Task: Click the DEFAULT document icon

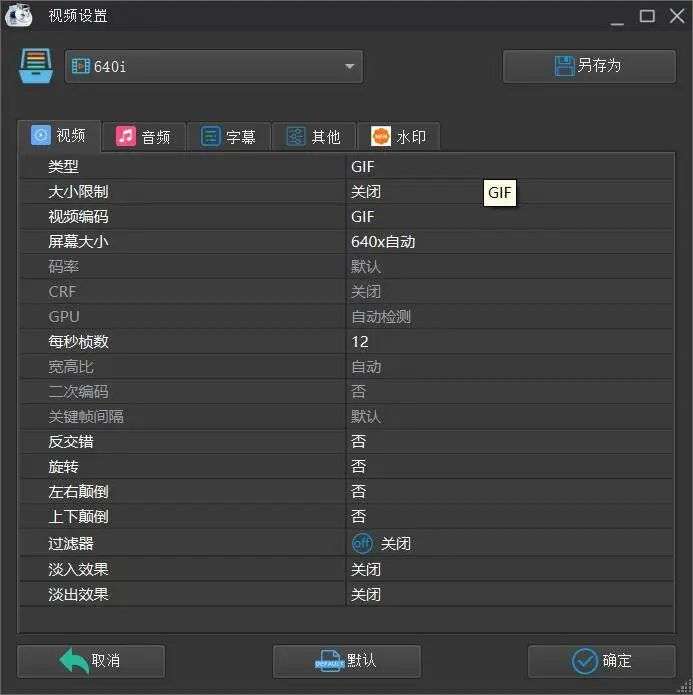Action: pyautogui.click(x=330, y=661)
